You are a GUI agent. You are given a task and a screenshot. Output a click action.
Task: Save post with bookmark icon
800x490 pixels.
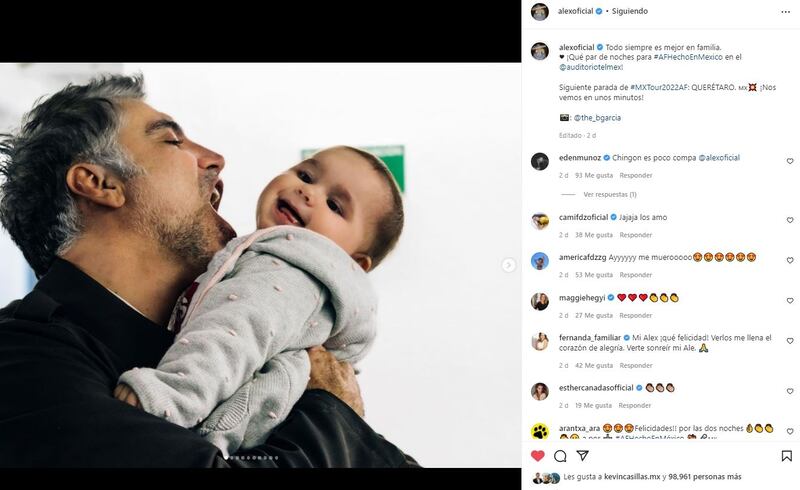[786, 456]
